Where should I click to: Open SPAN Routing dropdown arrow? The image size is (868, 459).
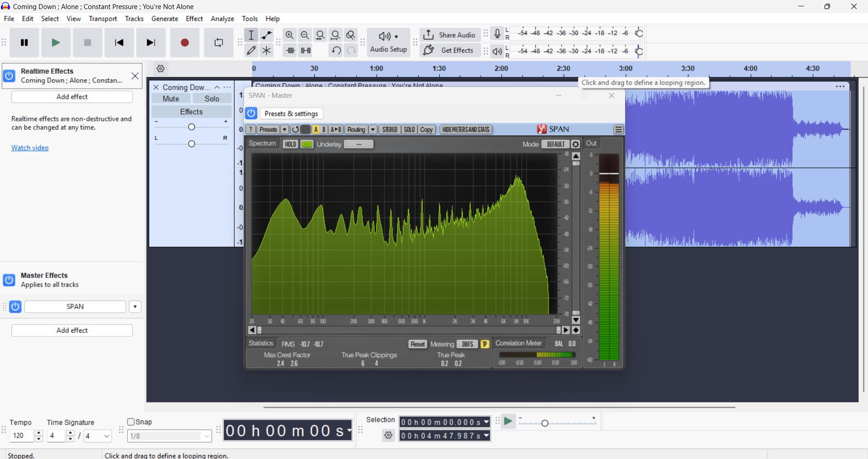(x=373, y=129)
